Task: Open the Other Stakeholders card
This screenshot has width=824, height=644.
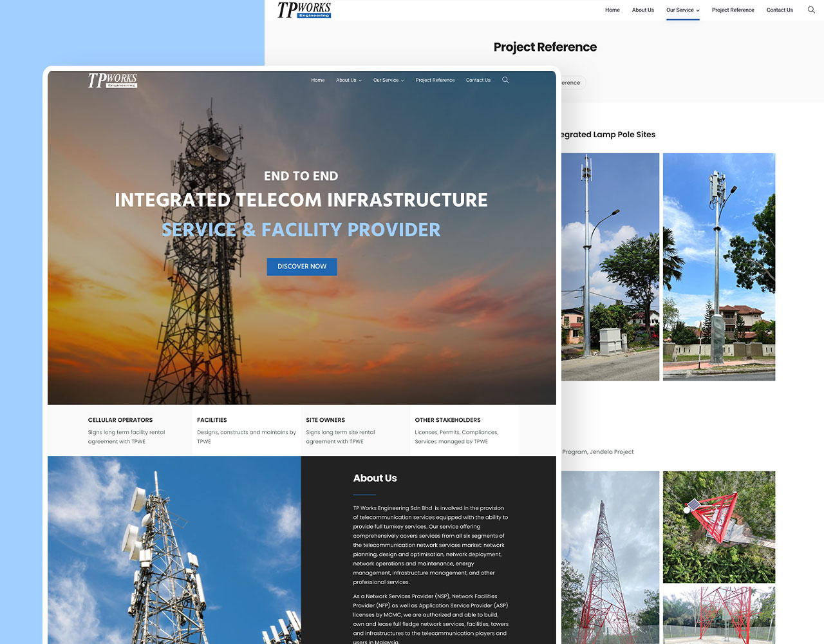Action: 464,430
